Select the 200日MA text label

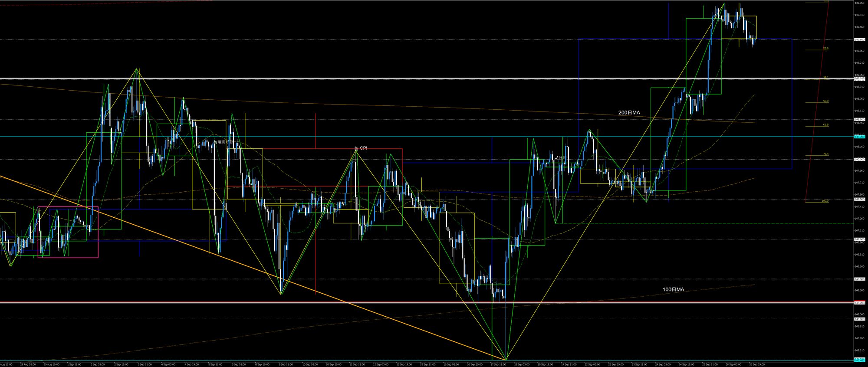pos(629,113)
